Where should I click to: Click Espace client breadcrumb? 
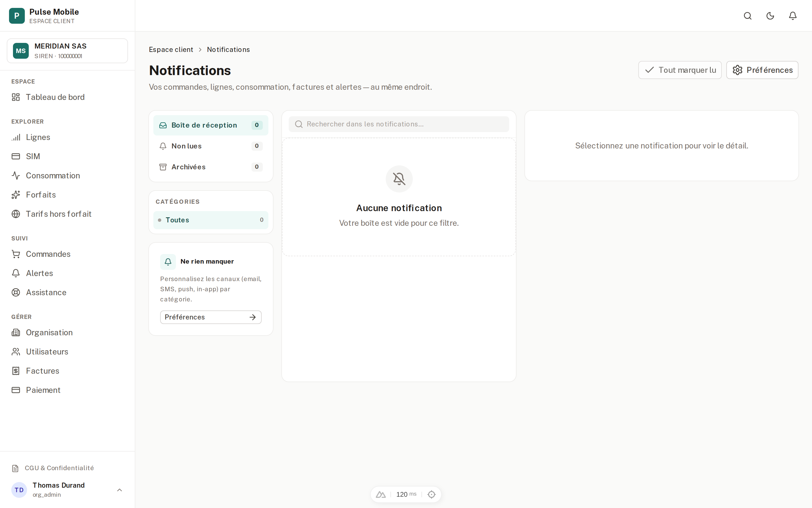pos(171,49)
